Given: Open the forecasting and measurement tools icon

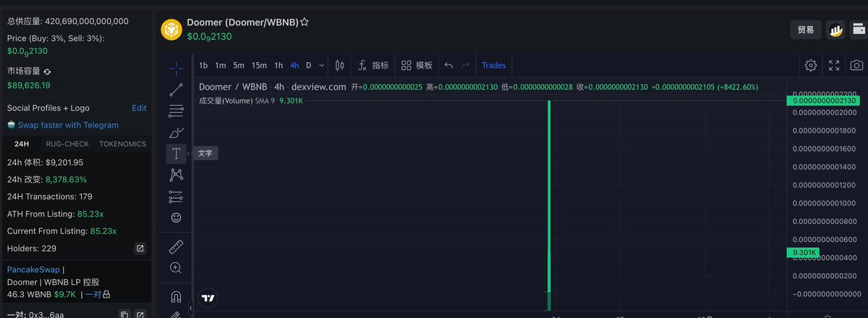Looking at the screenshot, I should coord(176,196).
